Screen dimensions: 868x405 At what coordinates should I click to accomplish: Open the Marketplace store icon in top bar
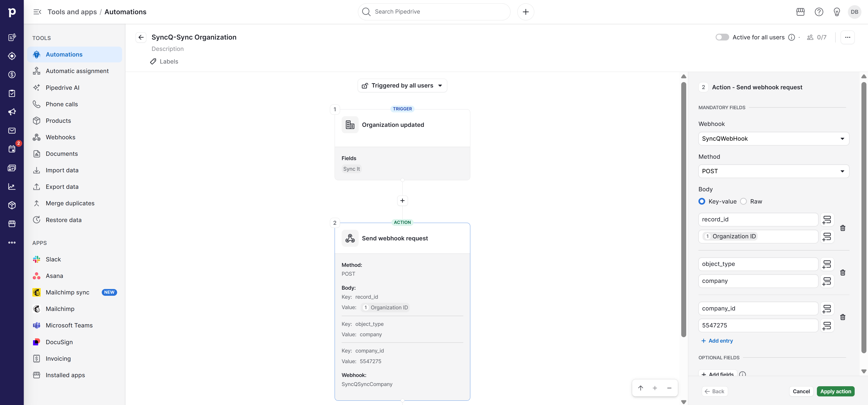pyautogui.click(x=800, y=12)
